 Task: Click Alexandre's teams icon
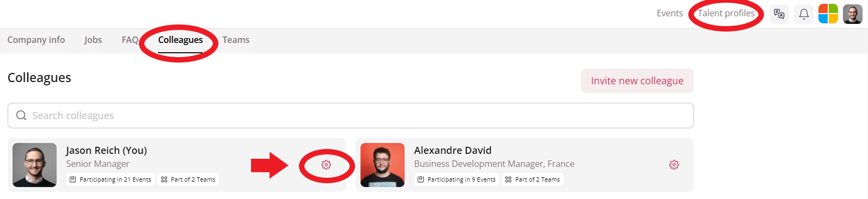click(x=508, y=179)
